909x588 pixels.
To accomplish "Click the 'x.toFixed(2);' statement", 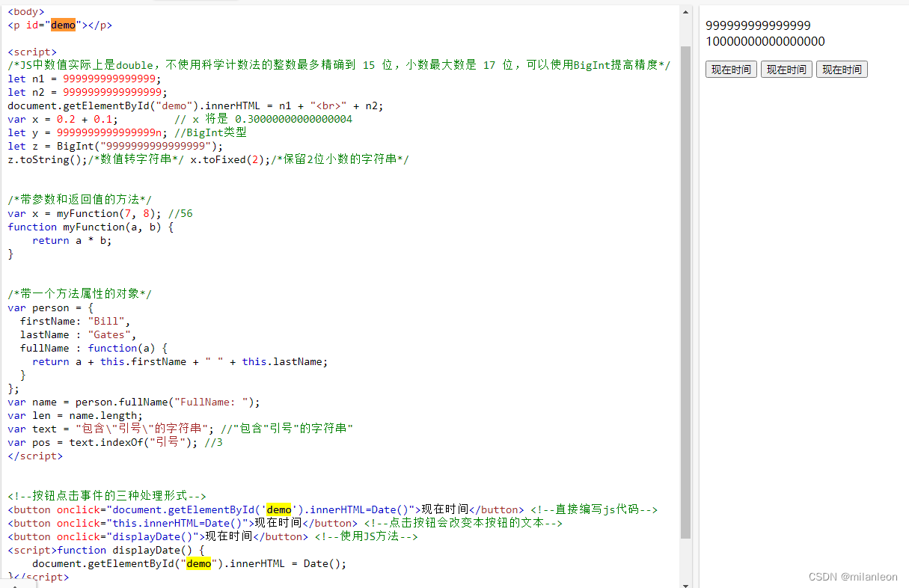I will click(230, 159).
